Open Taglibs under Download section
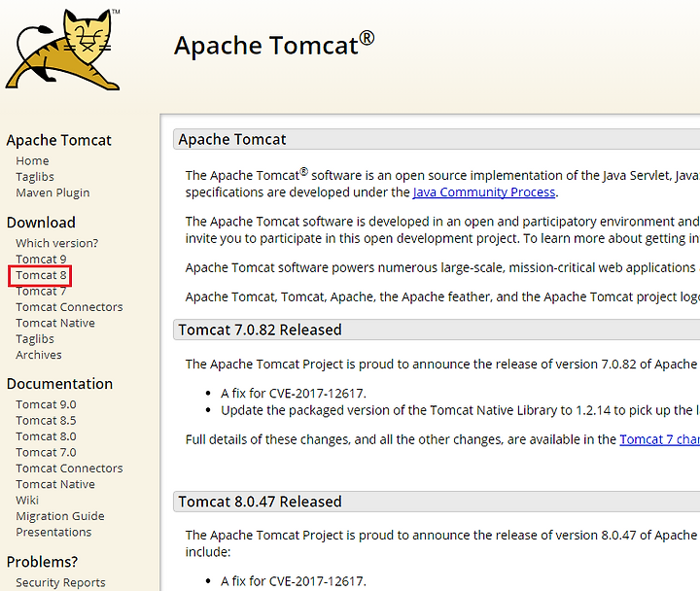Viewport: 700px width, 591px height. point(35,339)
